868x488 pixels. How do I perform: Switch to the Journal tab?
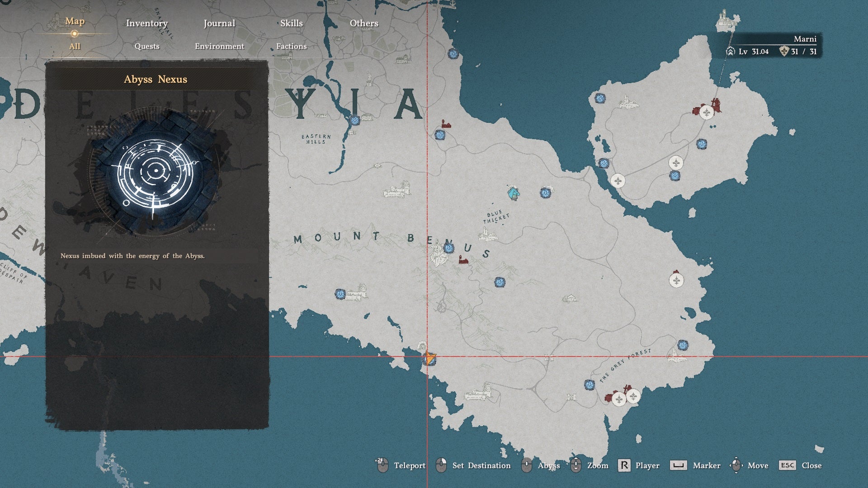[219, 23]
